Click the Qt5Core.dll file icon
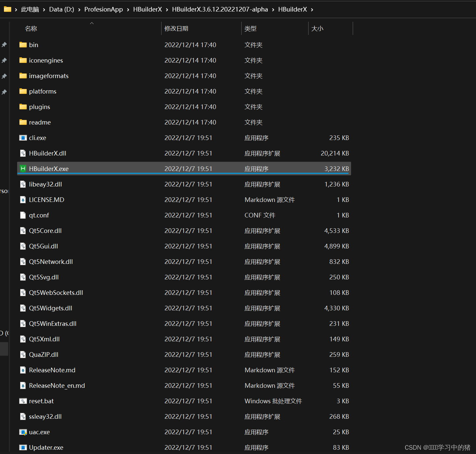The height and width of the screenshot is (454, 476). point(23,231)
